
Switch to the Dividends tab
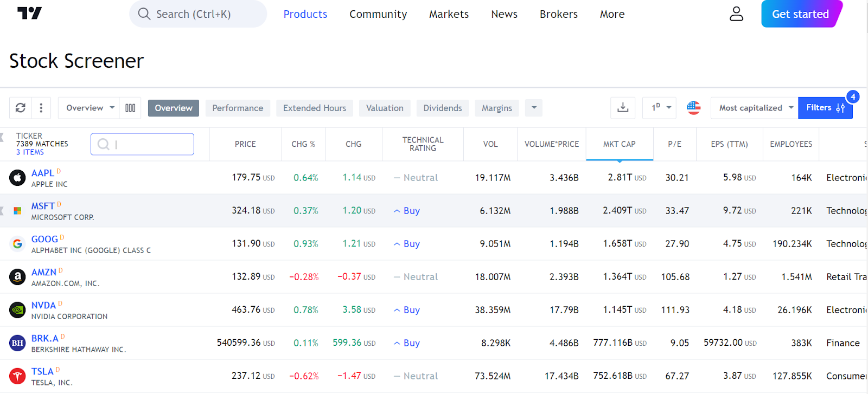click(x=443, y=108)
